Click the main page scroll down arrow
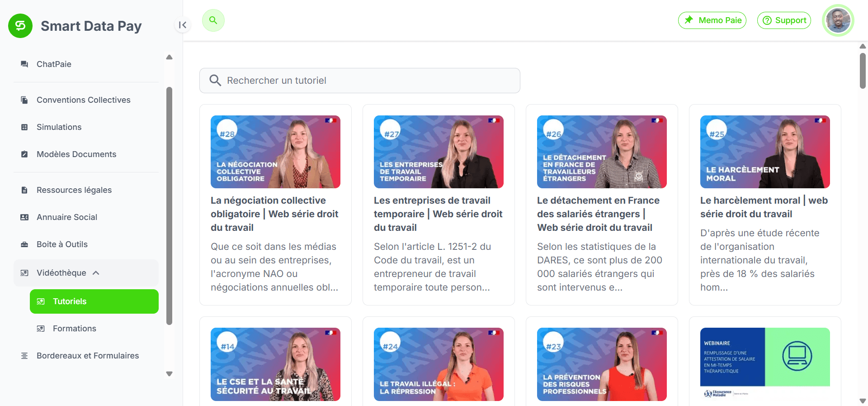 tap(863, 401)
